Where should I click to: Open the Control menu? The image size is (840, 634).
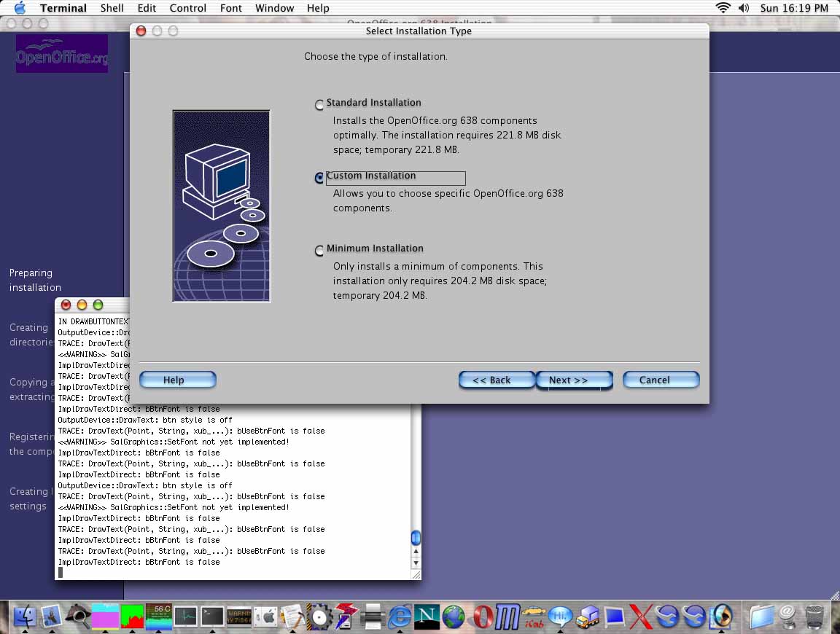[x=188, y=8]
